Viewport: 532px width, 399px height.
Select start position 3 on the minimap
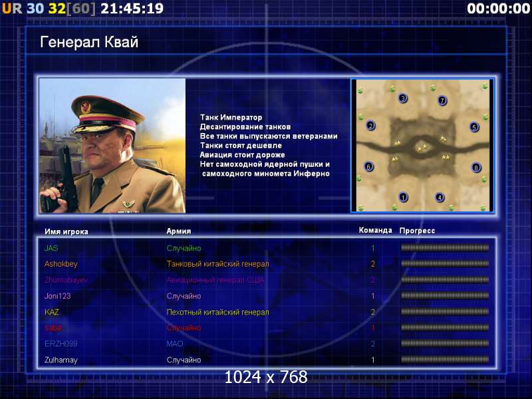(x=403, y=98)
